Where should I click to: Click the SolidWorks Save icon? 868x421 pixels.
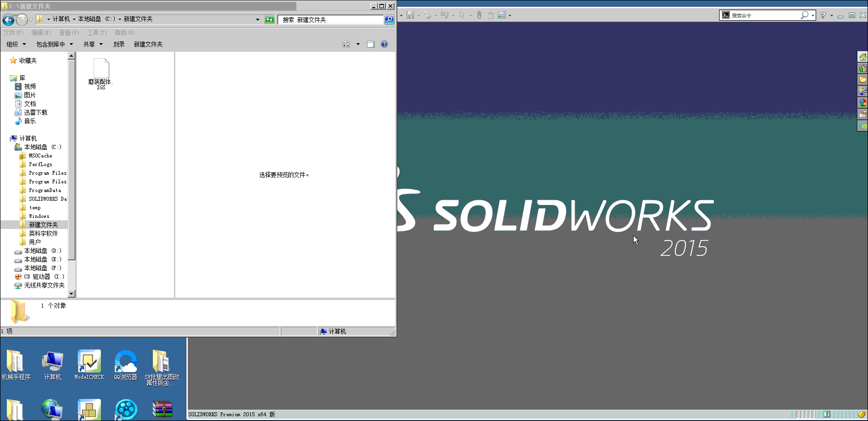tap(410, 15)
